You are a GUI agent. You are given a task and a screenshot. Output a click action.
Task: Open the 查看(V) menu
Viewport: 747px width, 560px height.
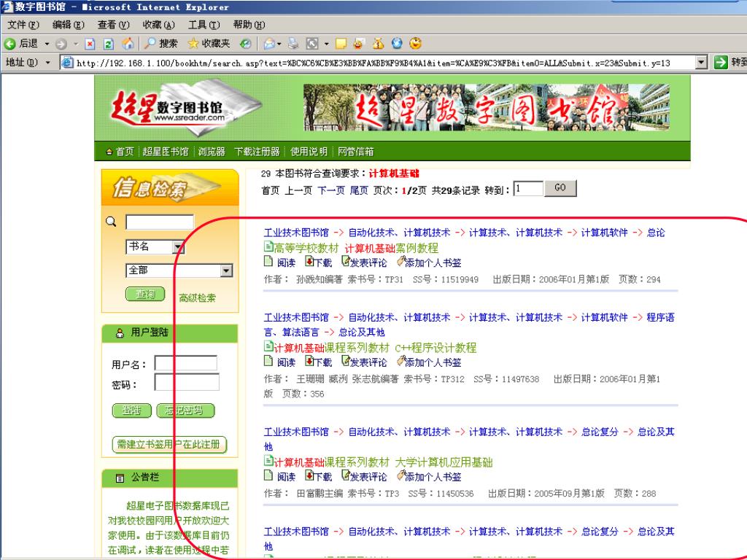pyautogui.click(x=113, y=25)
